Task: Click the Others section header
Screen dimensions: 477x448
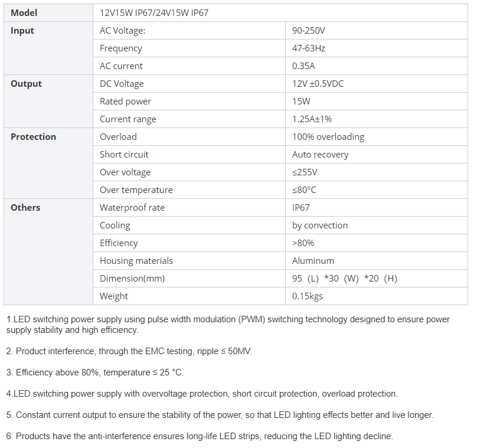Action: click(x=25, y=208)
